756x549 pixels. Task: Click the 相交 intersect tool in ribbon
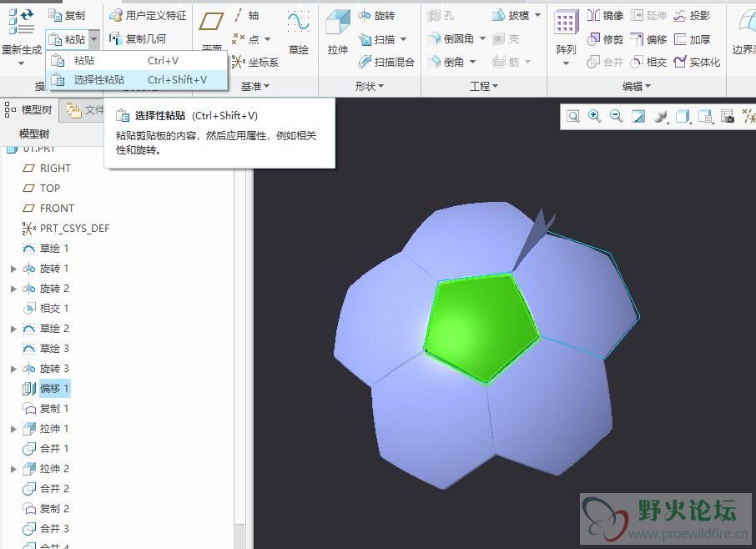tap(649, 62)
